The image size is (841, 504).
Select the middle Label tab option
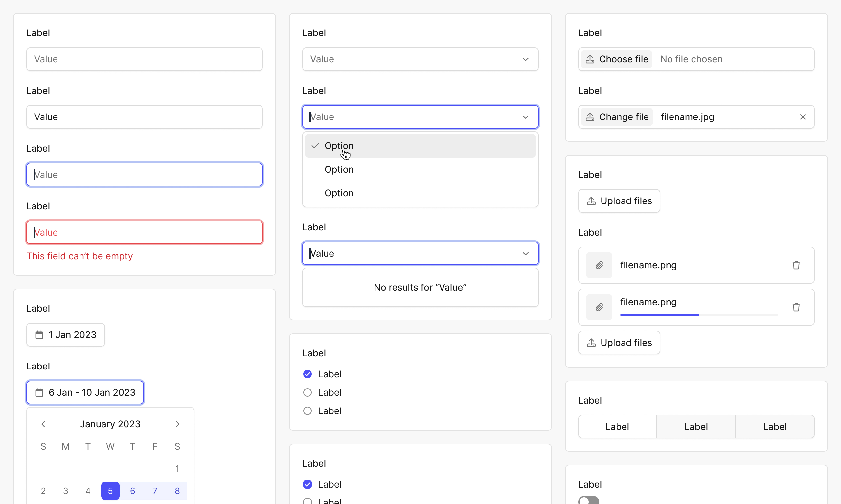[695, 427]
